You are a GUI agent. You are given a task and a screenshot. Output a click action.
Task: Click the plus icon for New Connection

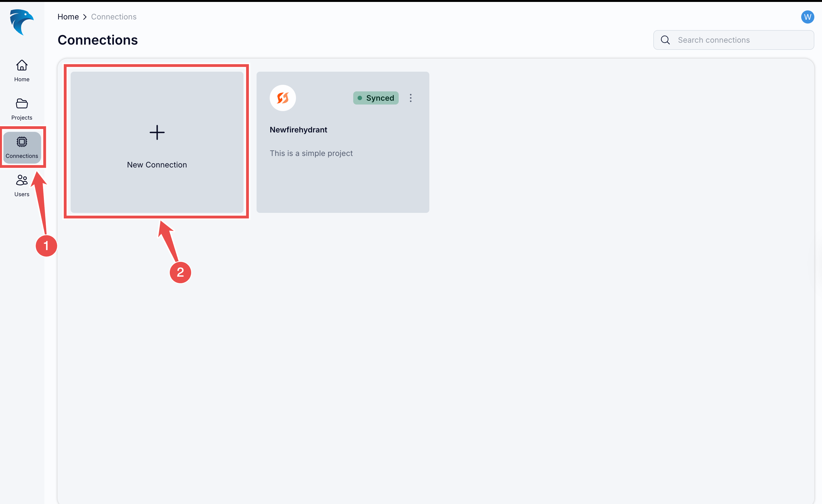click(x=157, y=133)
